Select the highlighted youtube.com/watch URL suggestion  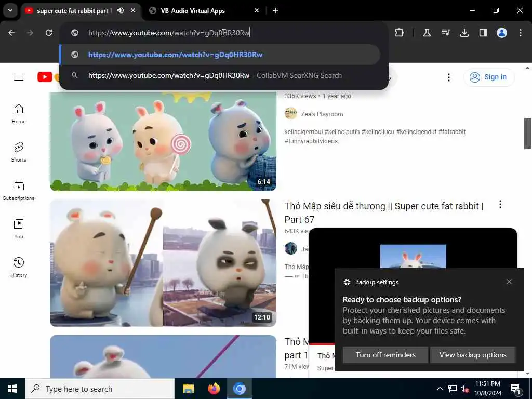tap(220, 55)
